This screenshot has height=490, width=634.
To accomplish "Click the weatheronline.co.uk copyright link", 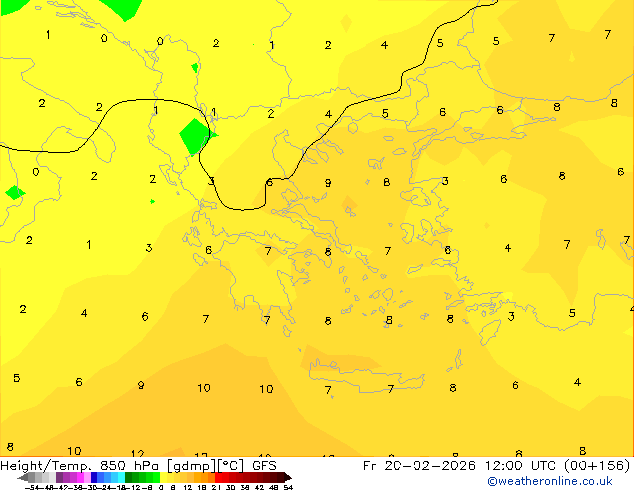I will coord(550,481).
